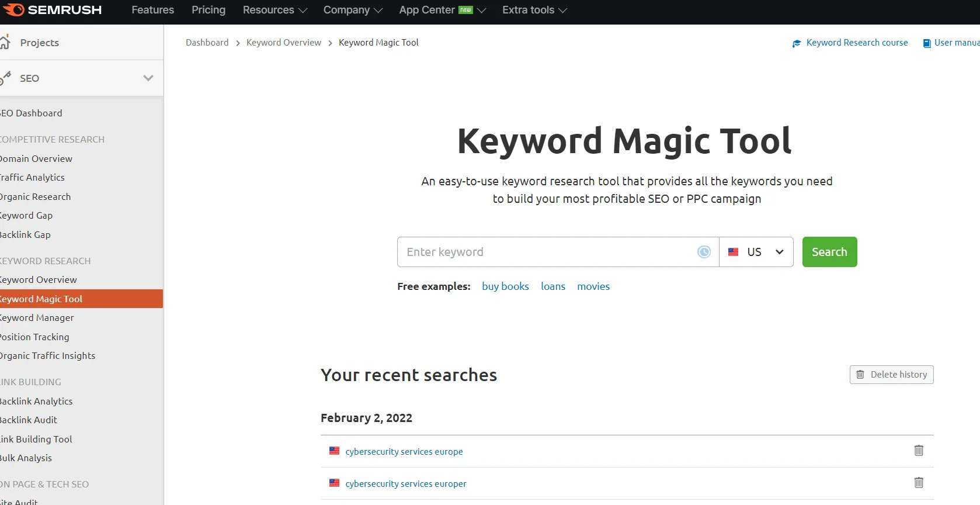
Task: Open recent search 'cybersecurity services europe'
Action: (404, 452)
